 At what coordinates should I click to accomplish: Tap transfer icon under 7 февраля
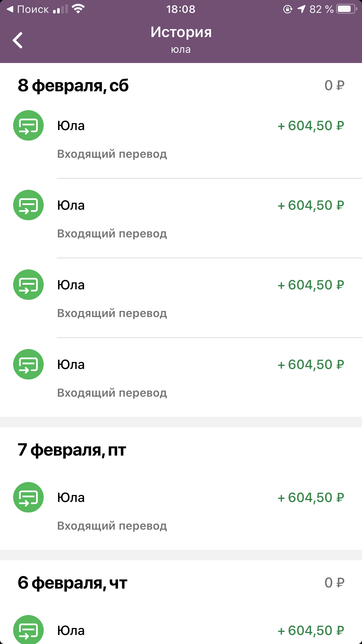[28, 497]
